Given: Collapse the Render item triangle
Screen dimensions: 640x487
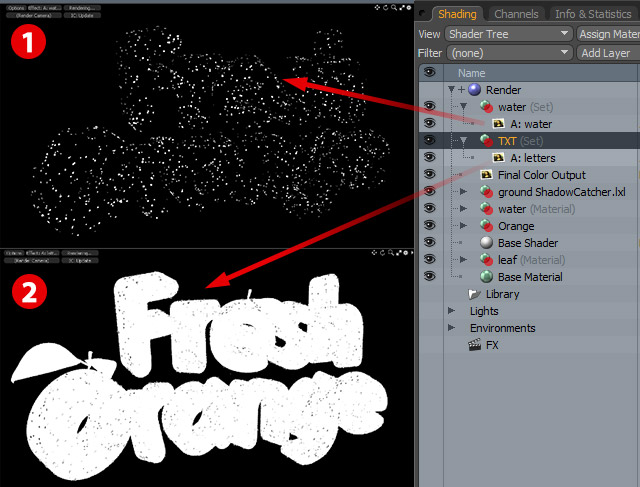Looking at the screenshot, I should pyautogui.click(x=451, y=89).
